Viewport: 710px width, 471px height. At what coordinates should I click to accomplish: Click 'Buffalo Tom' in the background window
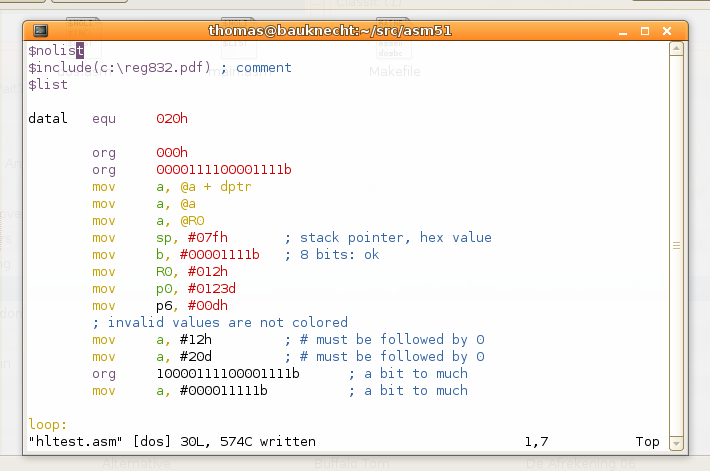(352, 464)
